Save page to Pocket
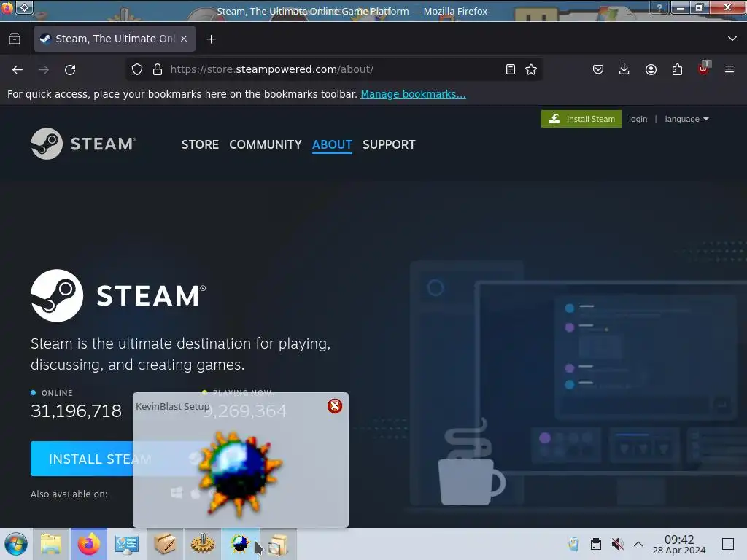Image resolution: width=747 pixels, height=560 pixels. [598, 69]
